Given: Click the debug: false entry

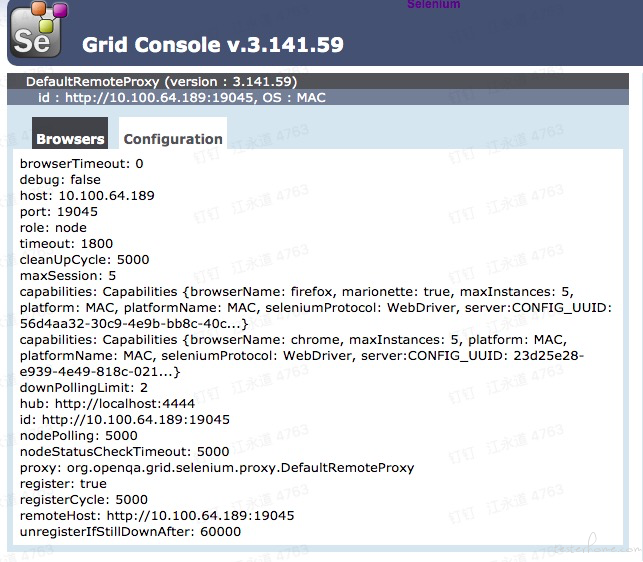Looking at the screenshot, I should point(60,180).
